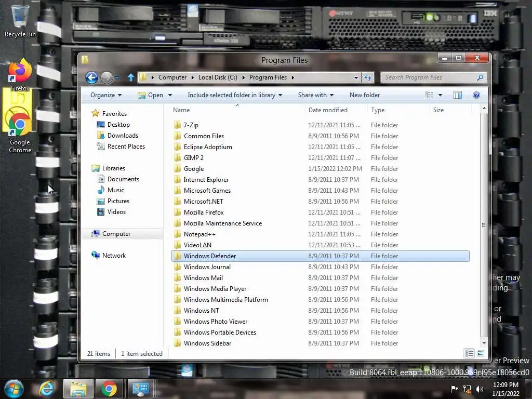Image resolution: width=532 pixels, height=399 pixels.
Task: Click the Control Panel taskbar icon
Action: pos(140,389)
